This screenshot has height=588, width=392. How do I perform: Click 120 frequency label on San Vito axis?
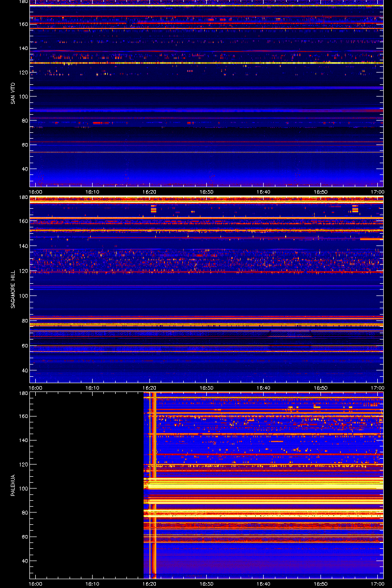(x=24, y=72)
